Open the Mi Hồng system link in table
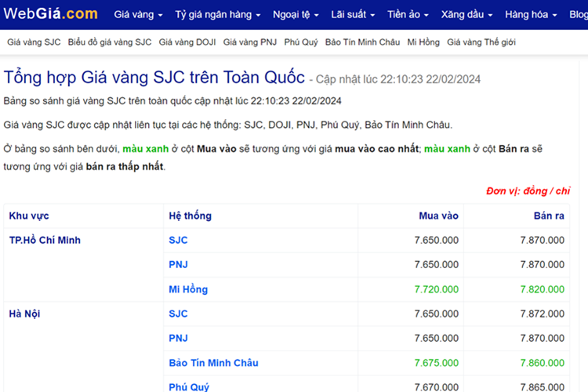The width and height of the screenshot is (588, 392). (188, 289)
